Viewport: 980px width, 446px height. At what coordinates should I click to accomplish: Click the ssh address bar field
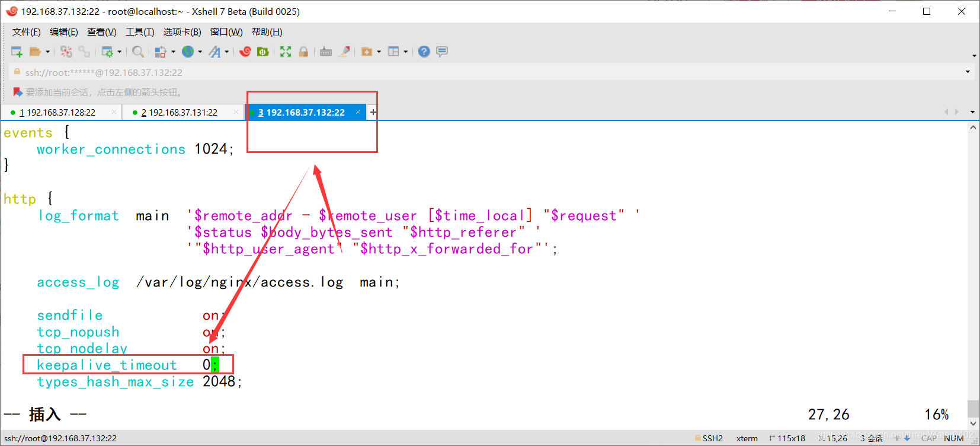(486, 72)
